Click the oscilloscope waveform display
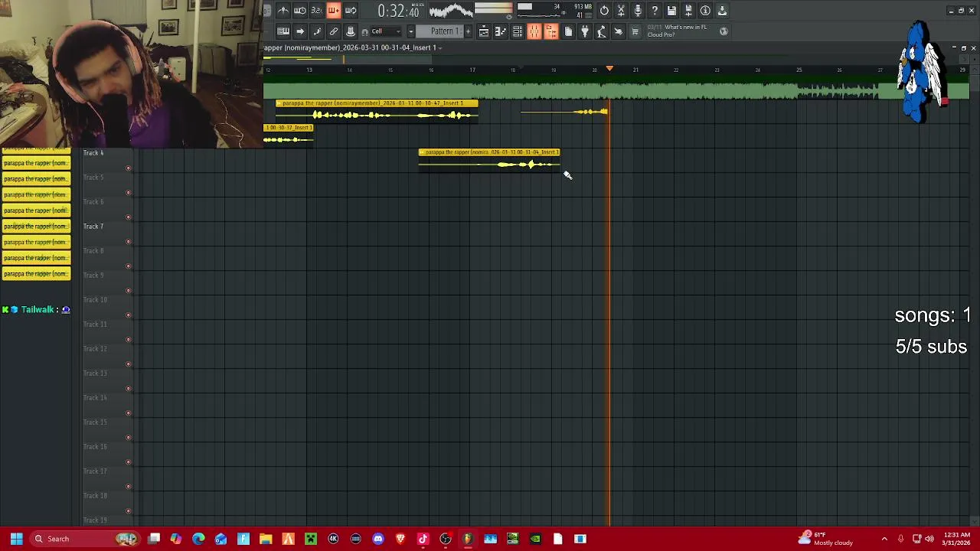This screenshot has width=980, height=551. (x=450, y=11)
